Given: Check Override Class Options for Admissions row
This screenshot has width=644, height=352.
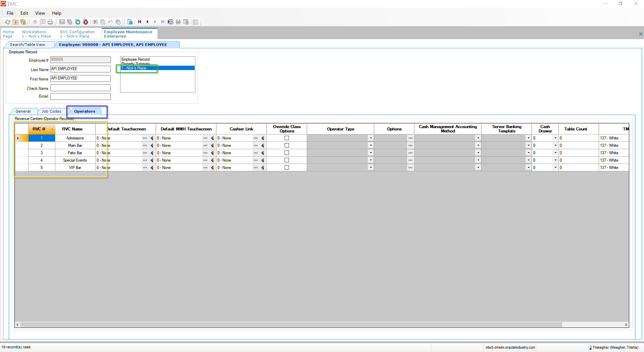Looking at the screenshot, I should tap(287, 138).
